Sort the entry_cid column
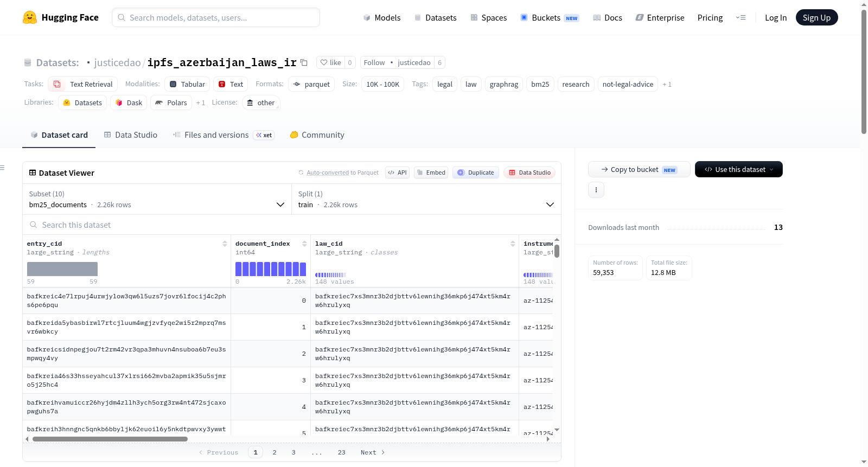This screenshot has width=868, height=467. (225, 244)
